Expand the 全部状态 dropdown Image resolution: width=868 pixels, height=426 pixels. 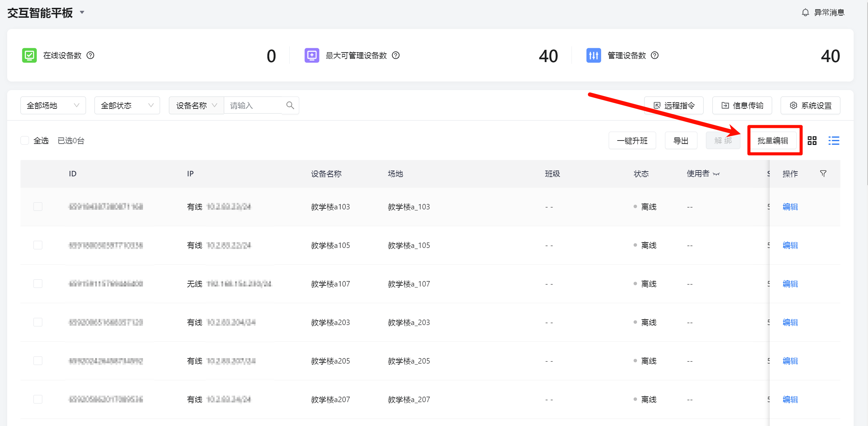tap(127, 105)
